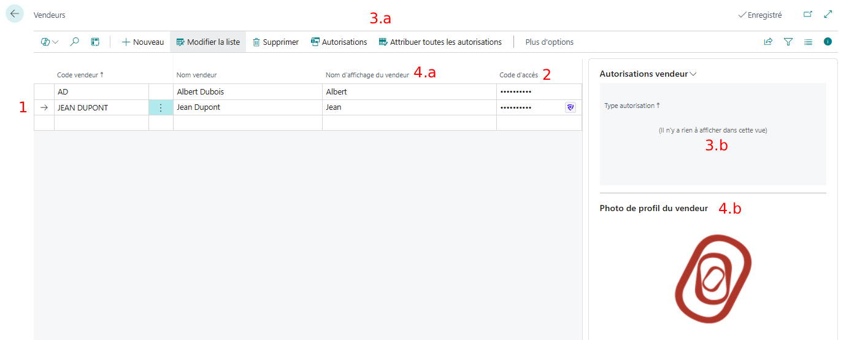Screen dimensions: 868x340
Task: Open the analysis mode icon
Action: 95,42
